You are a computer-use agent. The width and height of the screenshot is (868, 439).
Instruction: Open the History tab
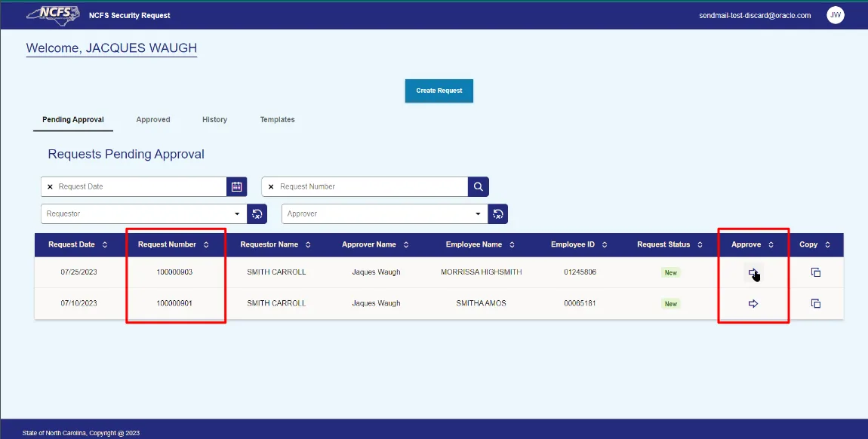(x=214, y=119)
